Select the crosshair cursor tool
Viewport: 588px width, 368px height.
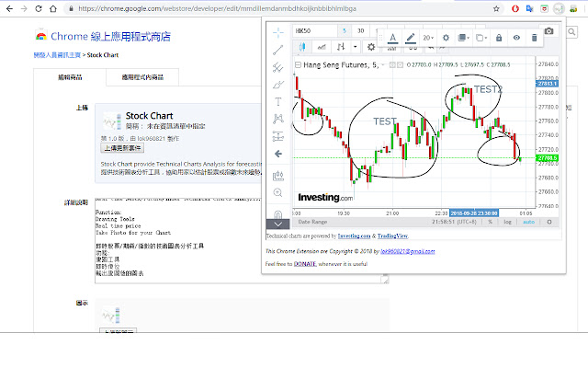coord(277,33)
